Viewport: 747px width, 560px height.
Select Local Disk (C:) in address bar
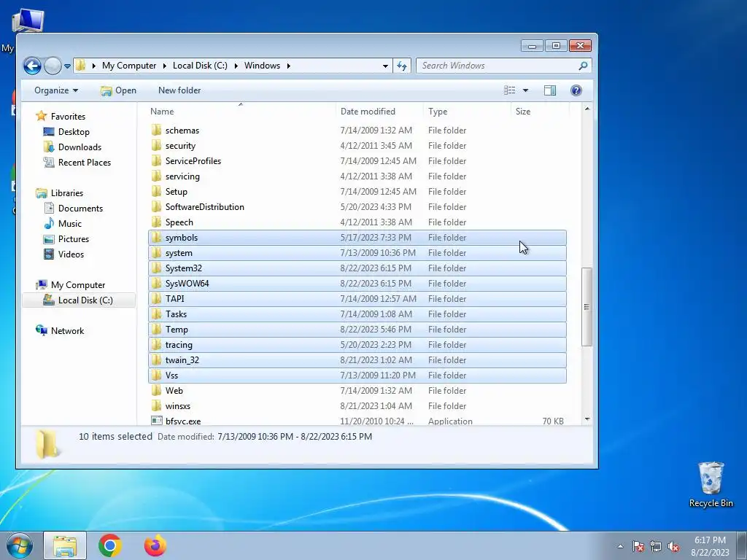200,66
